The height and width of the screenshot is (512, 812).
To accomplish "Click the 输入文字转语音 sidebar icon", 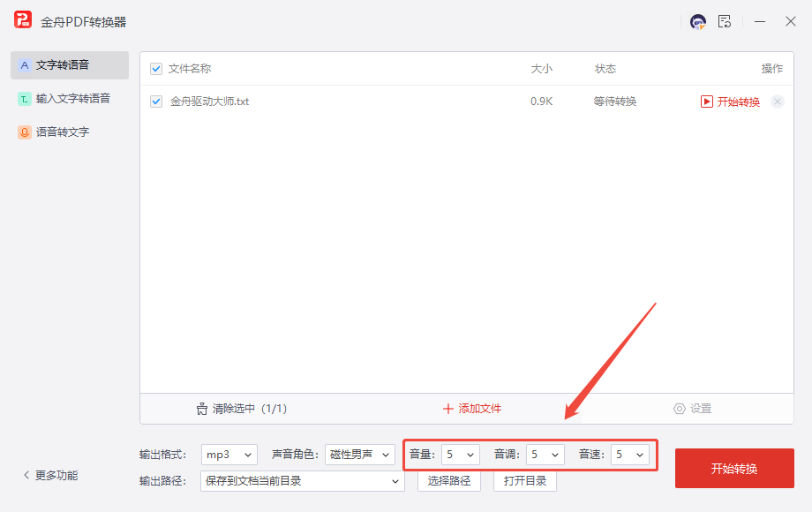I will click(x=25, y=99).
